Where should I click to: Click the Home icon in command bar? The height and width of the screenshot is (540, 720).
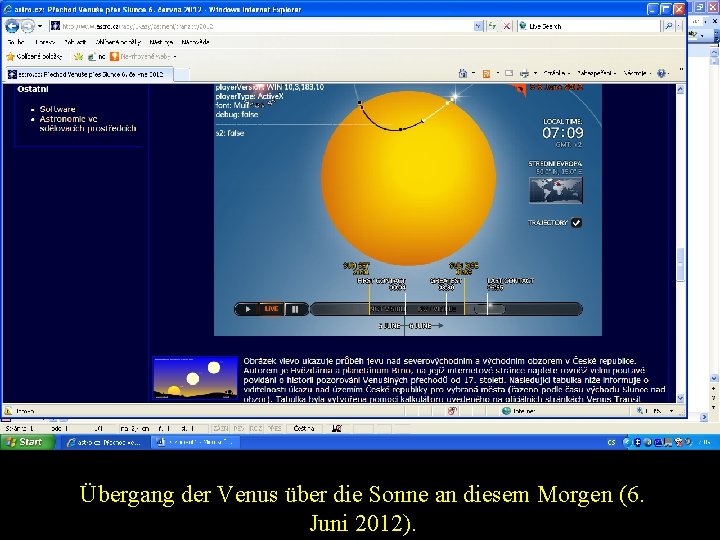tap(463, 73)
